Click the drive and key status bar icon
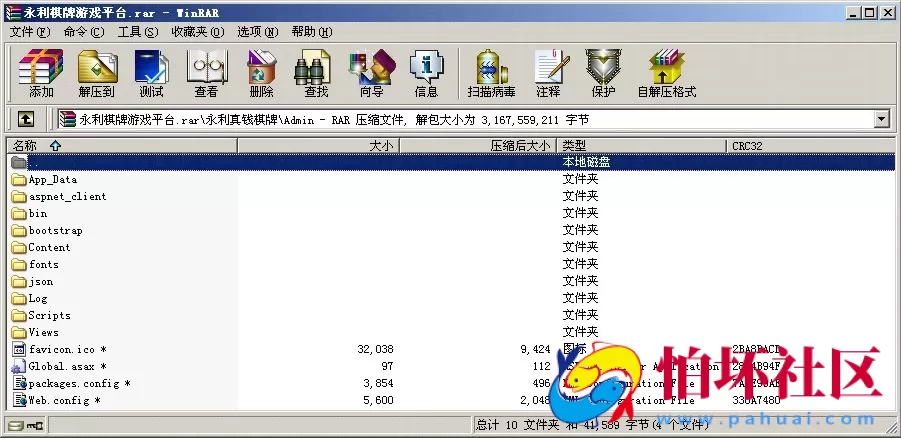The height and width of the screenshot is (438, 901). tap(26, 426)
